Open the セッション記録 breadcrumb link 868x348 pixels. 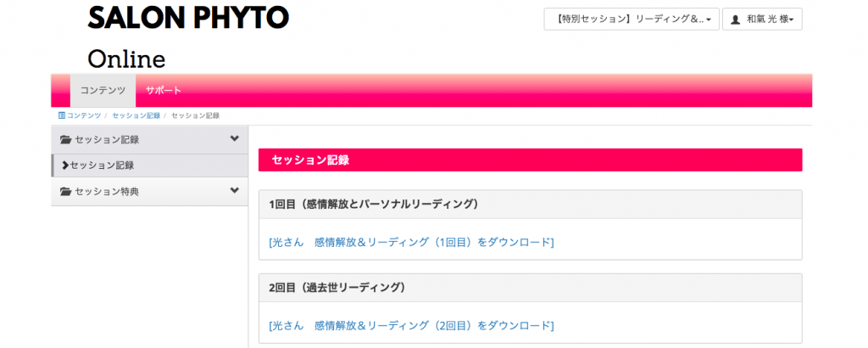point(136,115)
